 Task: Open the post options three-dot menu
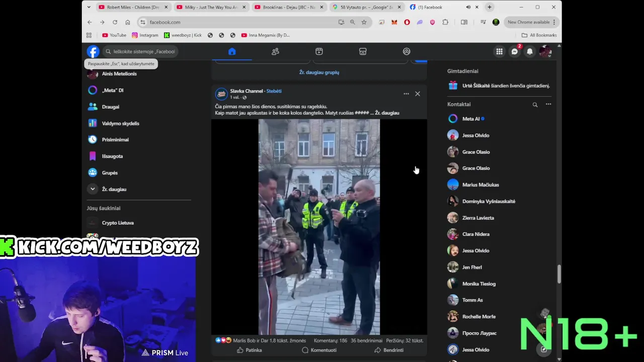click(406, 94)
